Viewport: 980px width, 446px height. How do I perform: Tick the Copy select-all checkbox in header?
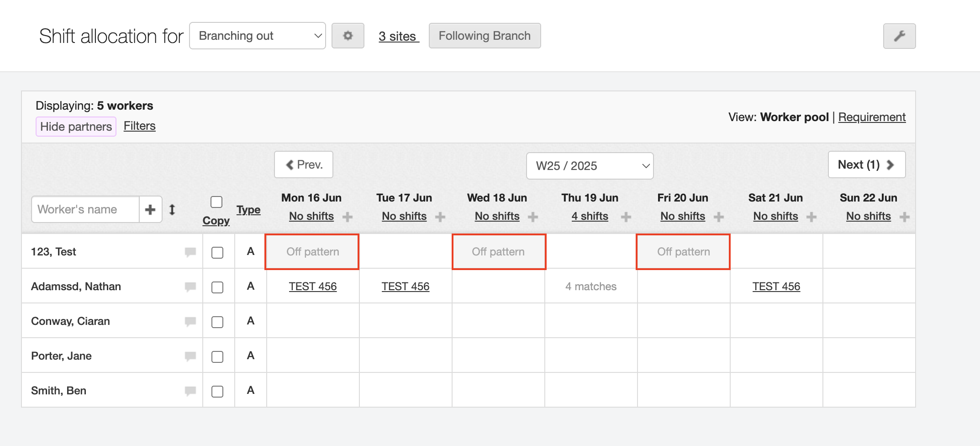pos(216,202)
